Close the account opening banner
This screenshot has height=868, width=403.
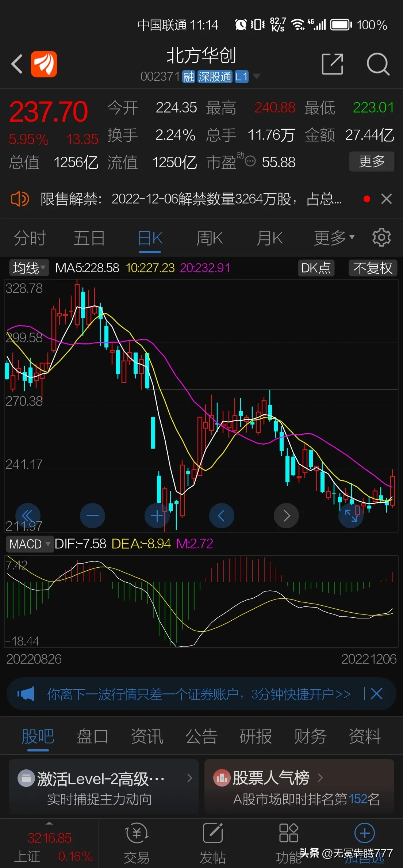(376, 693)
